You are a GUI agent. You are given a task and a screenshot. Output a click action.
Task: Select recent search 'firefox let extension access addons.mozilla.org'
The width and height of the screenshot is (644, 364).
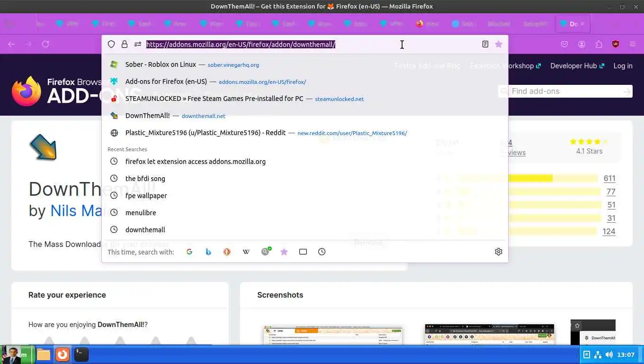point(305,162)
